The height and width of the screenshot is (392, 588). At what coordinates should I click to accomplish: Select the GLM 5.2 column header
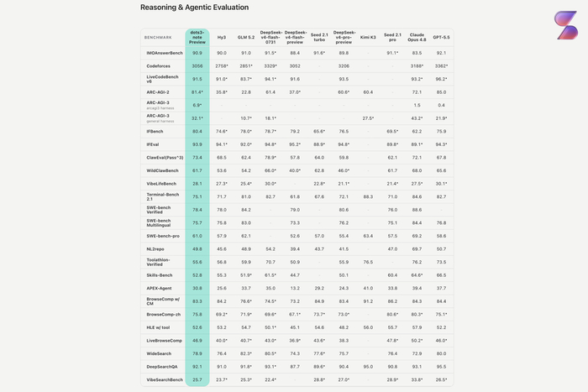(246, 38)
